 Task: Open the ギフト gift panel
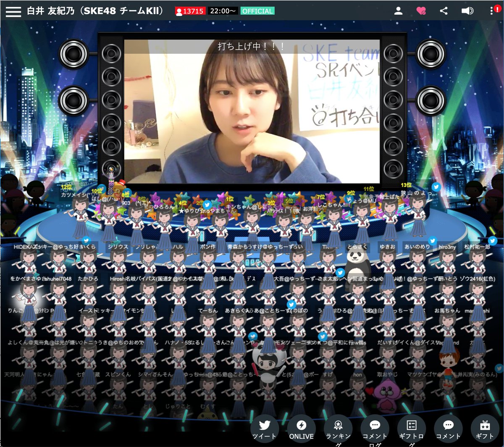point(485,429)
